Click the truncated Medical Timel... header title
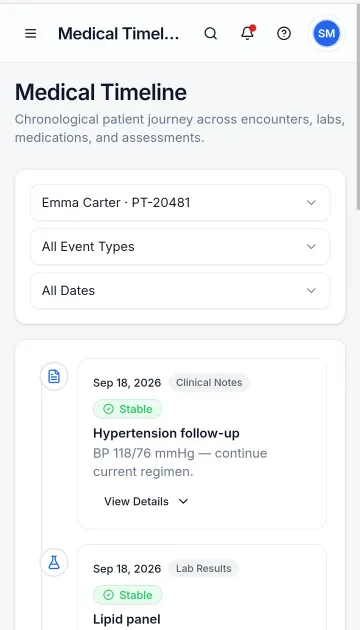This screenshot has width=360, height=630. tap(119, 33)
